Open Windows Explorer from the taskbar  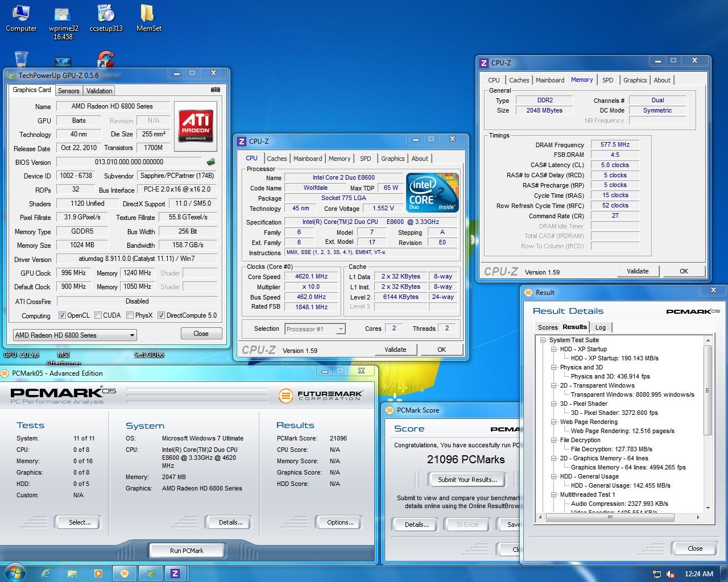click(72, 573)
